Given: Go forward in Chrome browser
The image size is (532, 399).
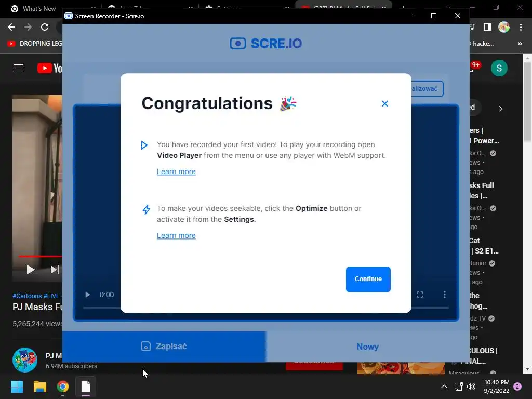Looking at the screenshot, I should point(28,27).
